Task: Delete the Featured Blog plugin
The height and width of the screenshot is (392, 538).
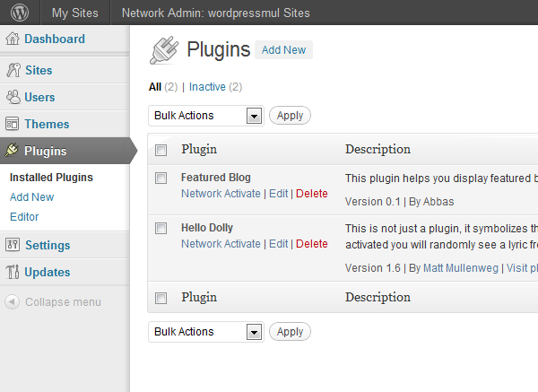Action: tap(312, 194)
